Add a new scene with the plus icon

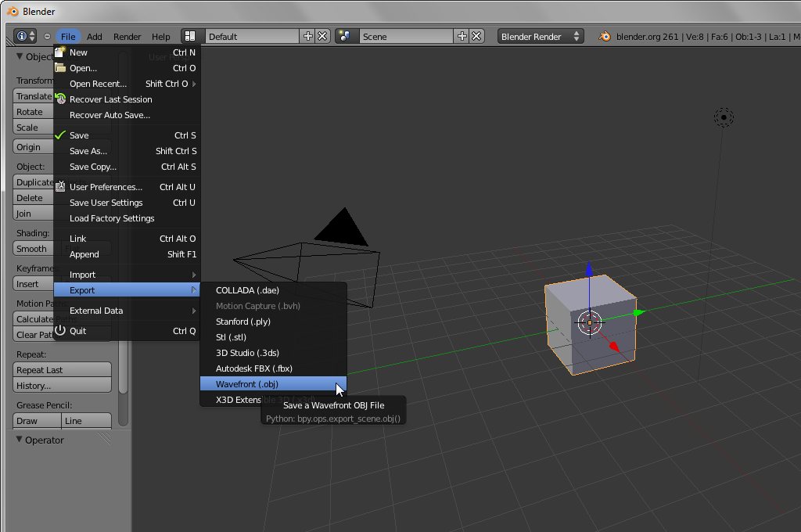pos(462,36)
